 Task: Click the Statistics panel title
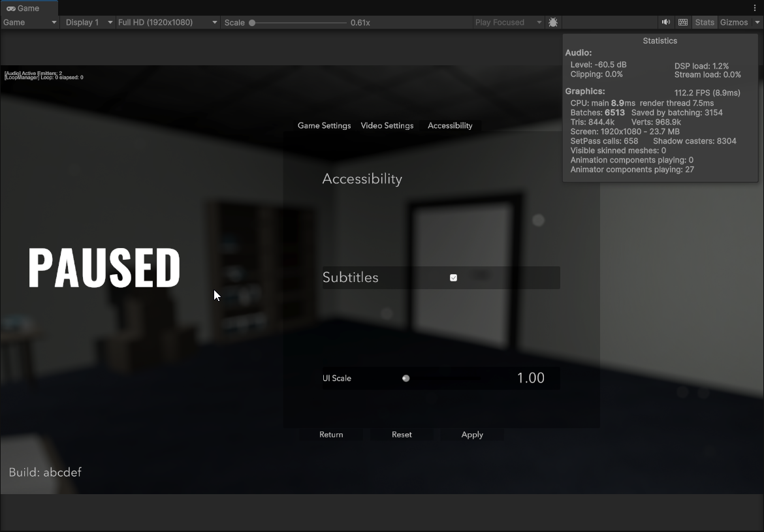(x=660, y=41)
